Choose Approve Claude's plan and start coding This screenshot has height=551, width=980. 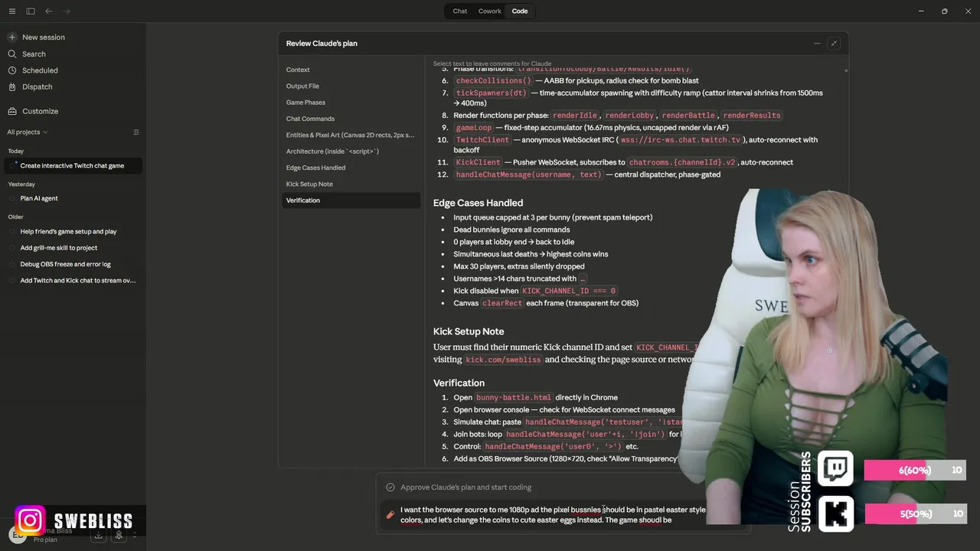pos(465,487)
